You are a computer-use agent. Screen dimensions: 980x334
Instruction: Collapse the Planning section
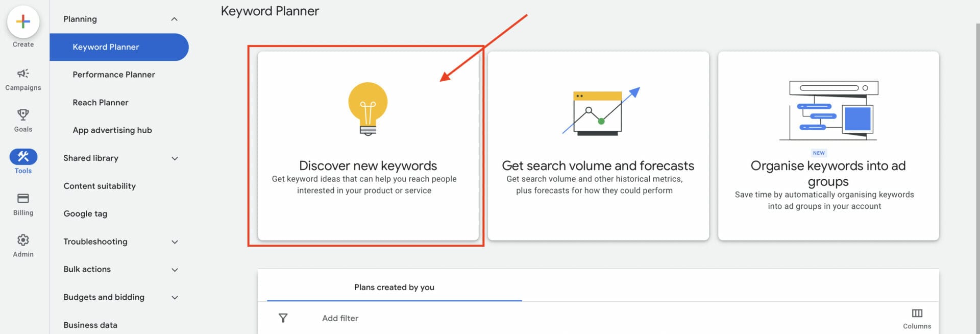point(175,19)
